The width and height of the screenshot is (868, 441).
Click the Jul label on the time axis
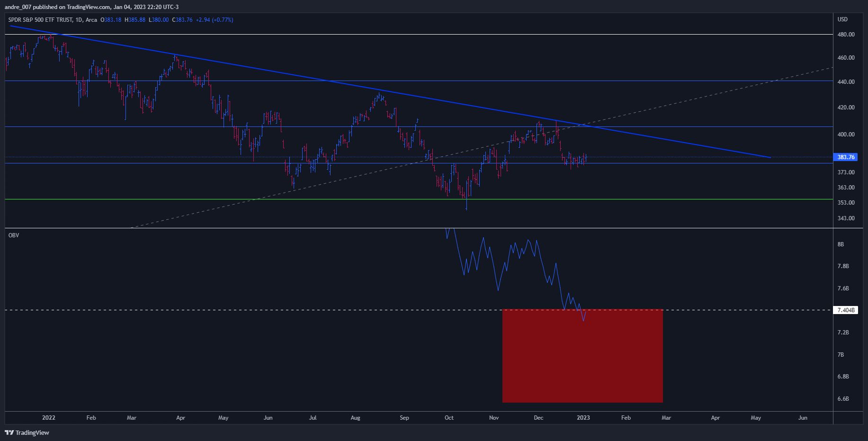click(313, 418)
